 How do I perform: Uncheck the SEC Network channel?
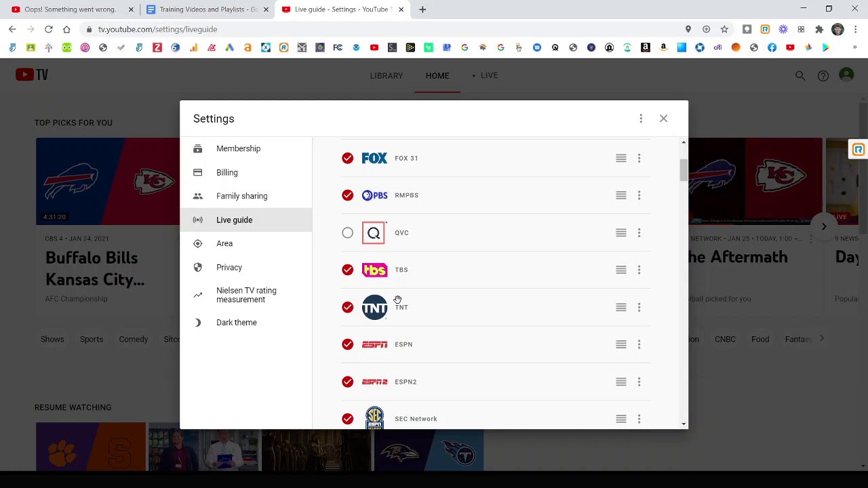tap(347, 419)
